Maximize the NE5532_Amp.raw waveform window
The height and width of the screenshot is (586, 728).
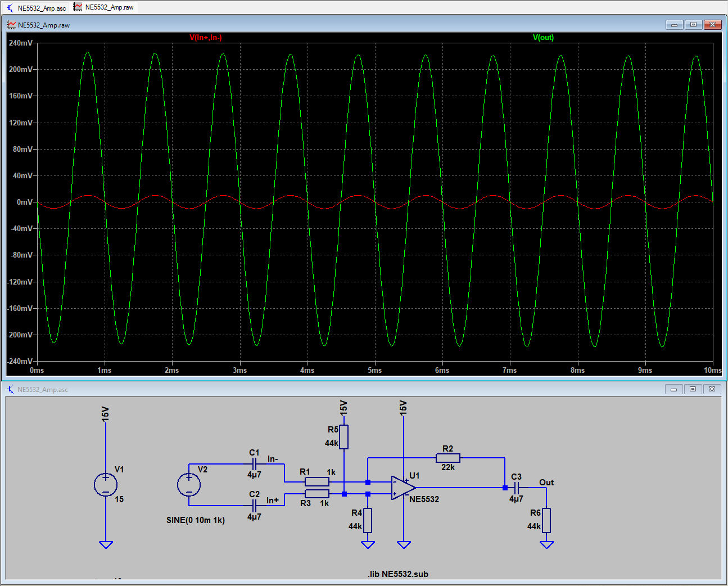(x=693, y=25)
